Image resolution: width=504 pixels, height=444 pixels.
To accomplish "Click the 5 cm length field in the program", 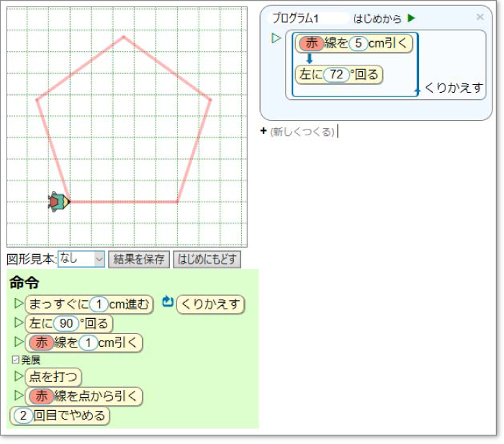I will (x=358, y=43).
